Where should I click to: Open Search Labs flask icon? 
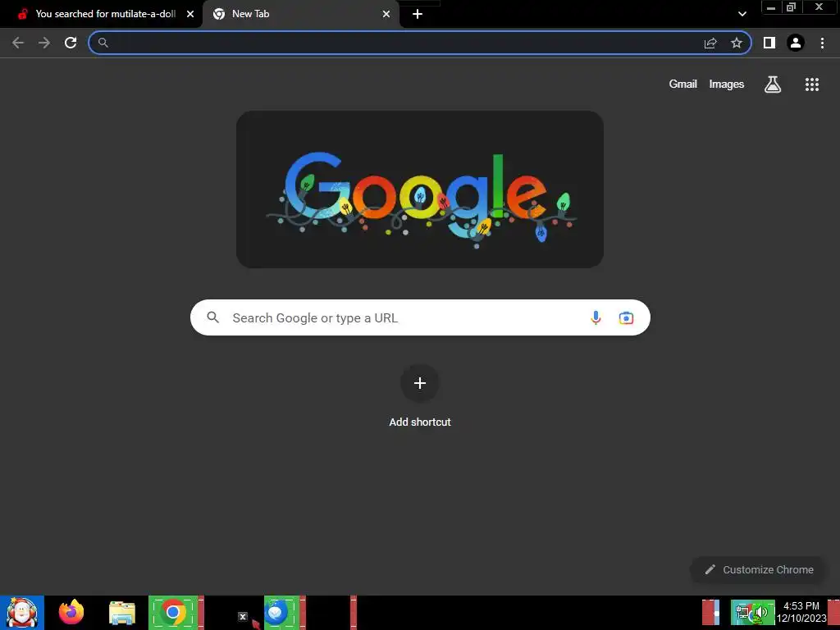(773, 84)
